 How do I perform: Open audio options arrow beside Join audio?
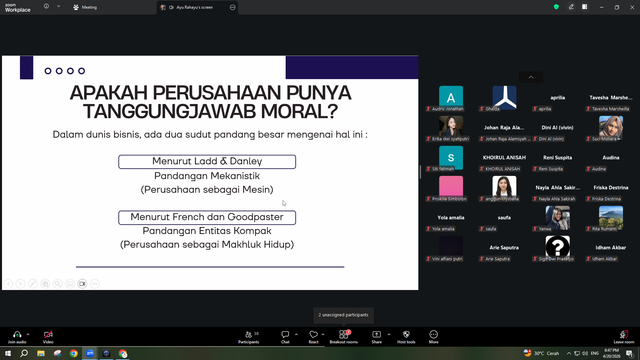click(x=28, y=334)
